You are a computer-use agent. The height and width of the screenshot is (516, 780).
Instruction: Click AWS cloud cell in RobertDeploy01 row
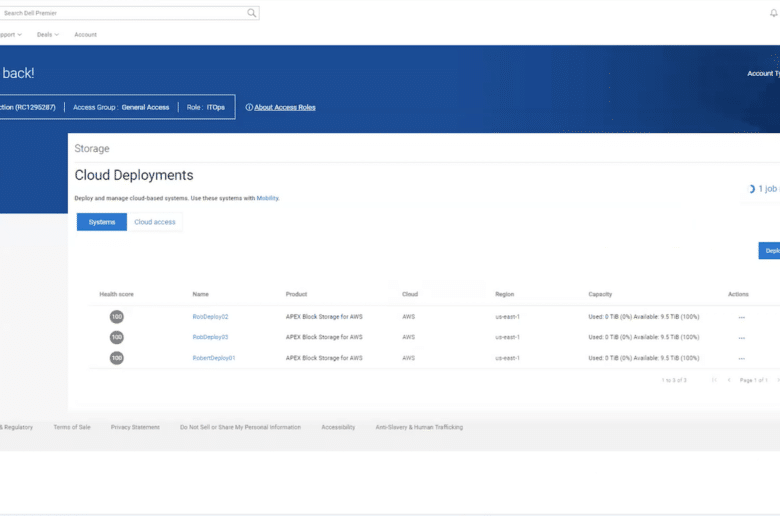(408, 358)
